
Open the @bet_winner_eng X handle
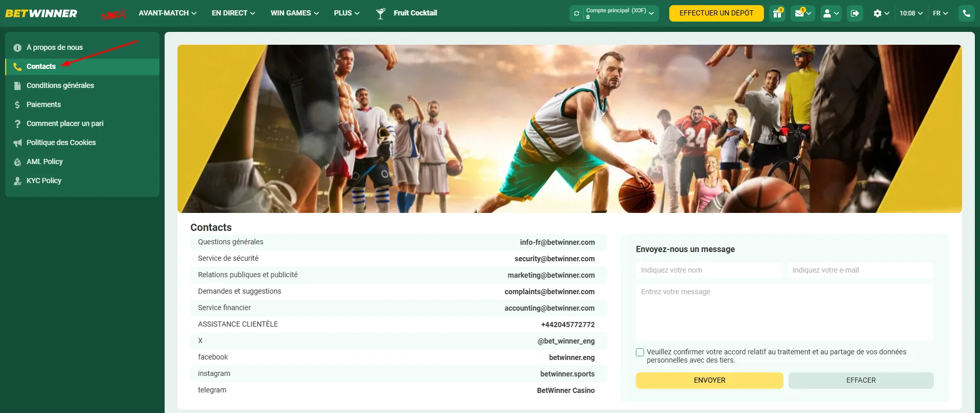(x=566, y=341)
